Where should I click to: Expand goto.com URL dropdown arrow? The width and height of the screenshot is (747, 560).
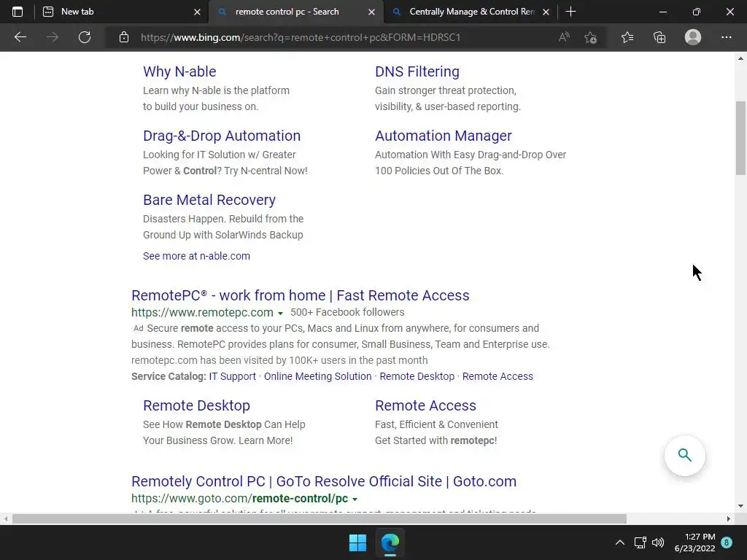(355, 499)
